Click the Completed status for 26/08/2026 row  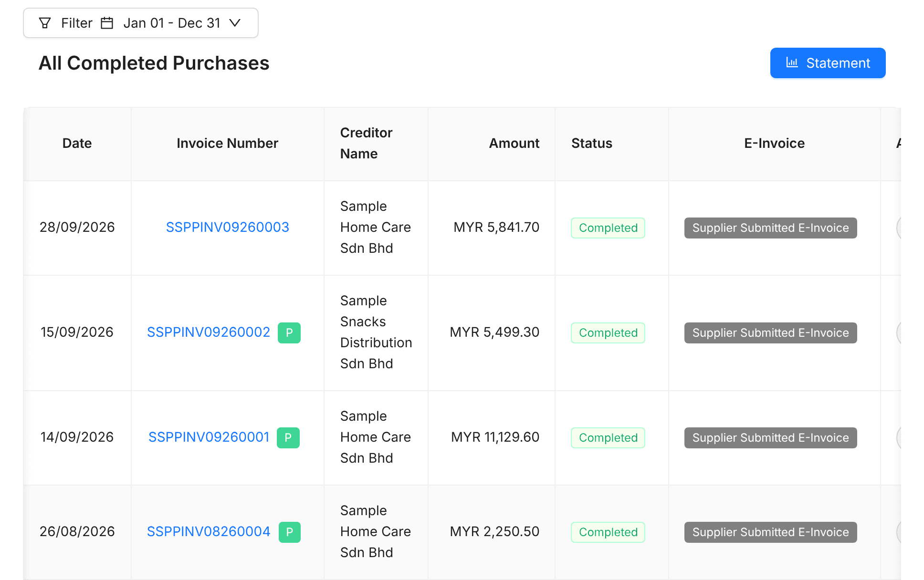click(608, 532)
